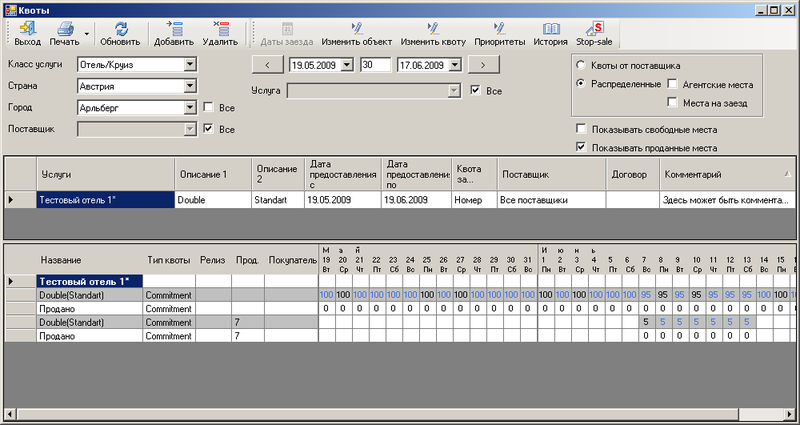Open the Страна dropdown list
The height and width of the screenshot is (425, 800).
pos(189,86)
